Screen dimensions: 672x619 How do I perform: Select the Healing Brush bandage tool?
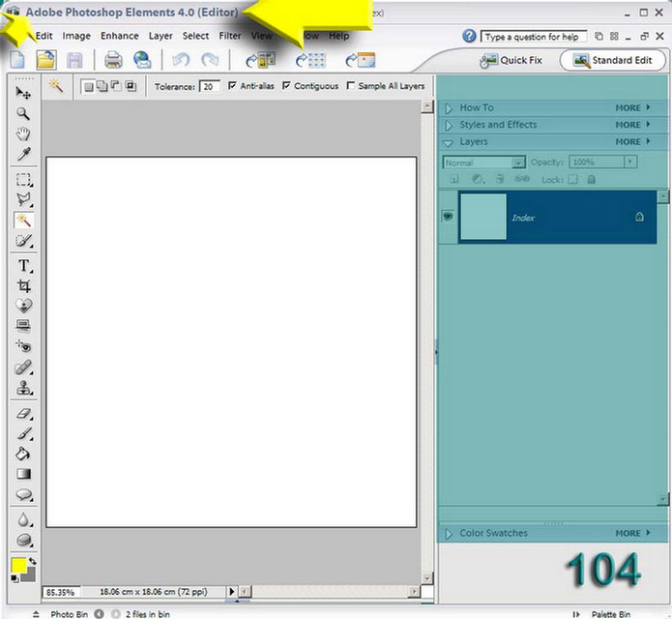click(x=23, y=368)
